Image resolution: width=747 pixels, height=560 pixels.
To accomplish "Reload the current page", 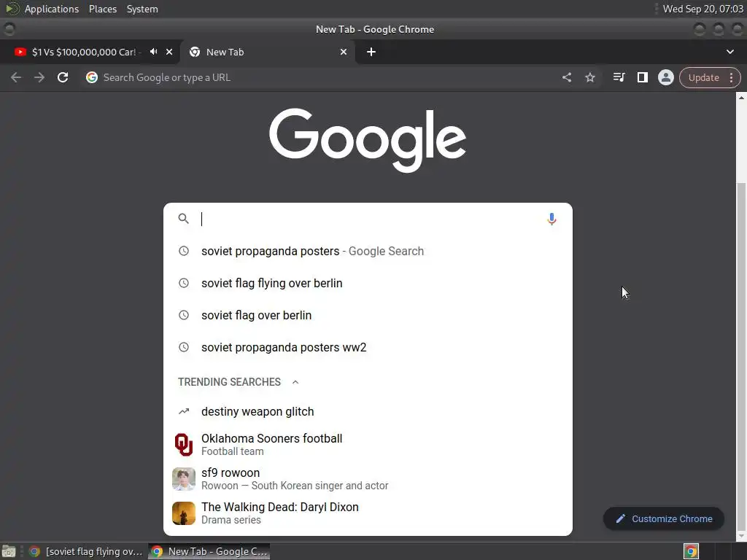I will pos(63,77).
